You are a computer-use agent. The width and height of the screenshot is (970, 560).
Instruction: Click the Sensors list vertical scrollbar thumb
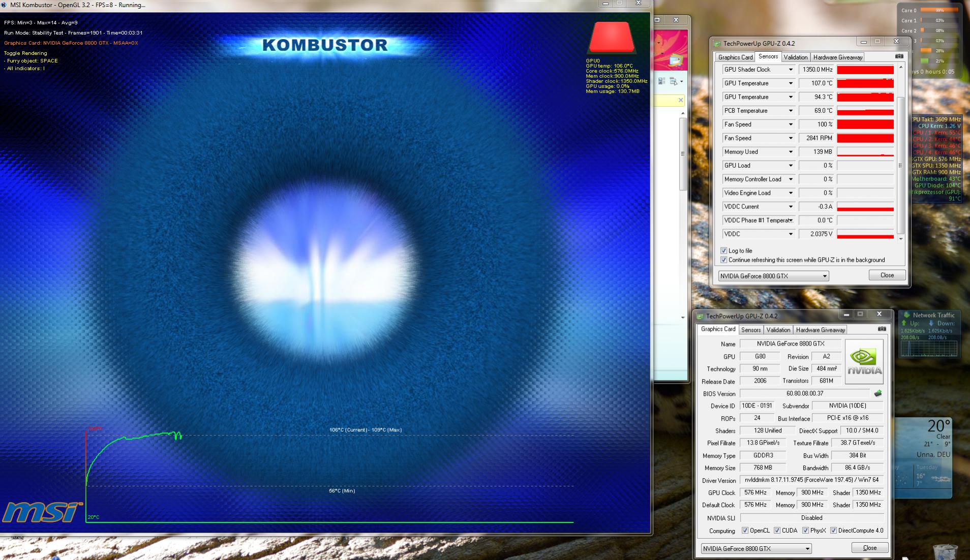[x=900, y=165]
